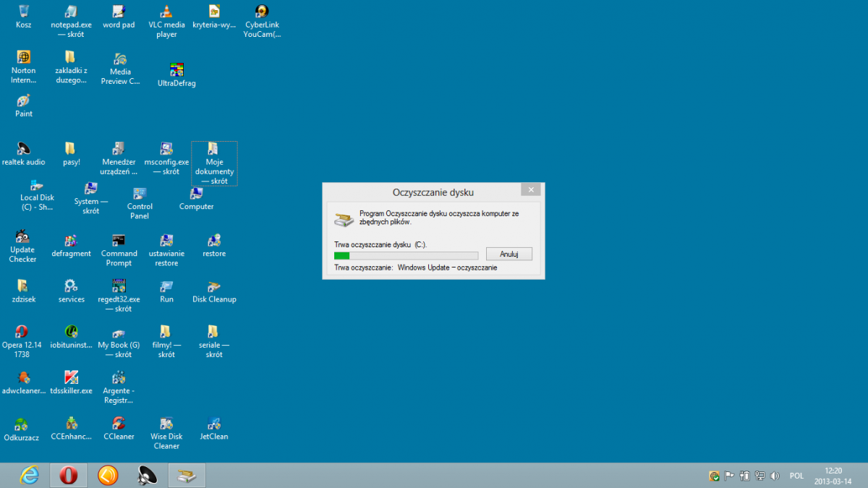Open the pasy! folder icon

tap(71, 148)
